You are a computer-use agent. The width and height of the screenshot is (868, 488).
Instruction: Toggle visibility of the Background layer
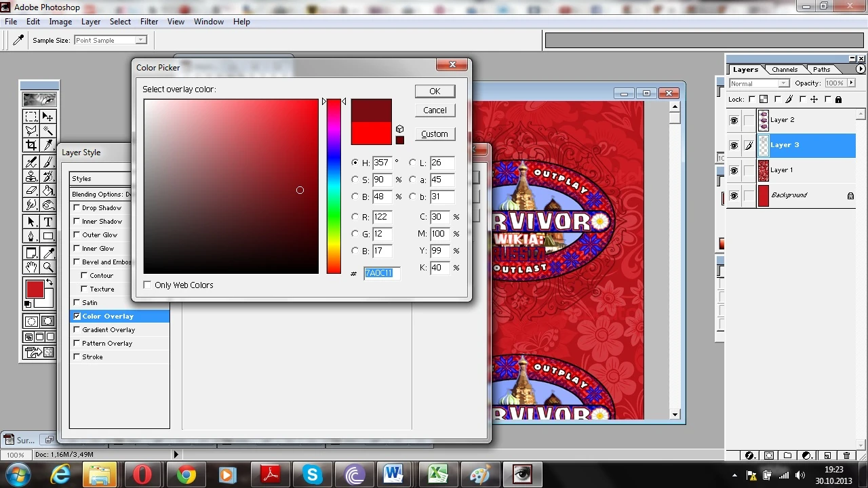pos(734,195)
